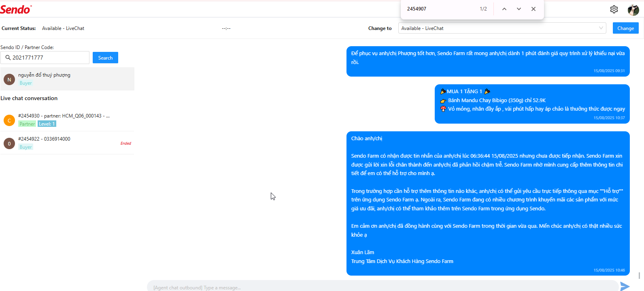Click the message timestamped 15/08/2025 09:31
This screenshot has width=644, height=291.
488,61
